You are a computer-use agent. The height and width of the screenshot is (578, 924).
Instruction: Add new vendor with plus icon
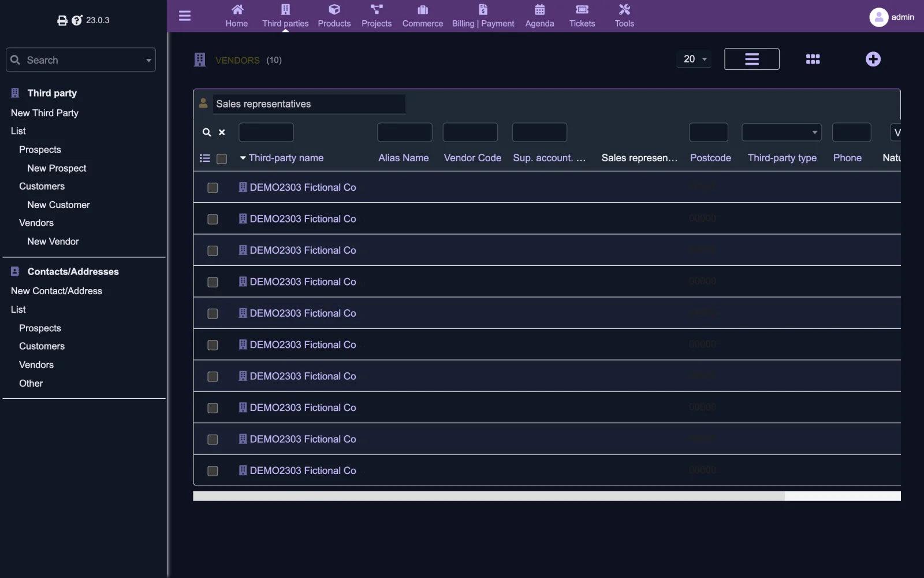pos(873,59)
